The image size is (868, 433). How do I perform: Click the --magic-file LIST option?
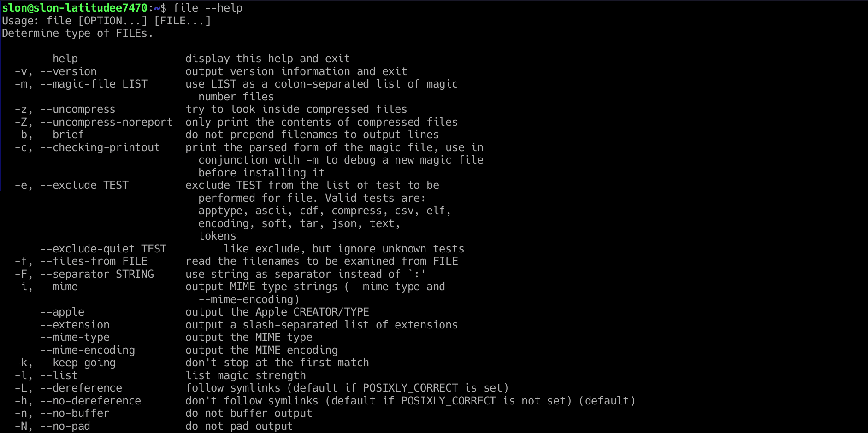click(94, 84)
